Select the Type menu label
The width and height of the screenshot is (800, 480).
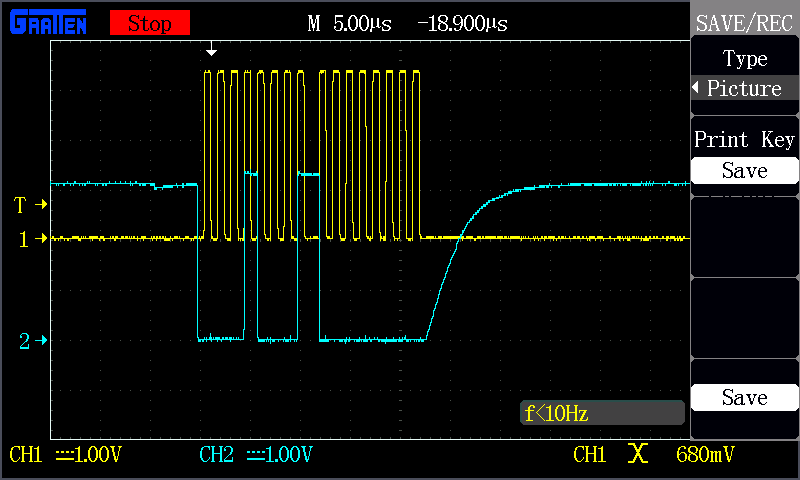pos(744,59)
